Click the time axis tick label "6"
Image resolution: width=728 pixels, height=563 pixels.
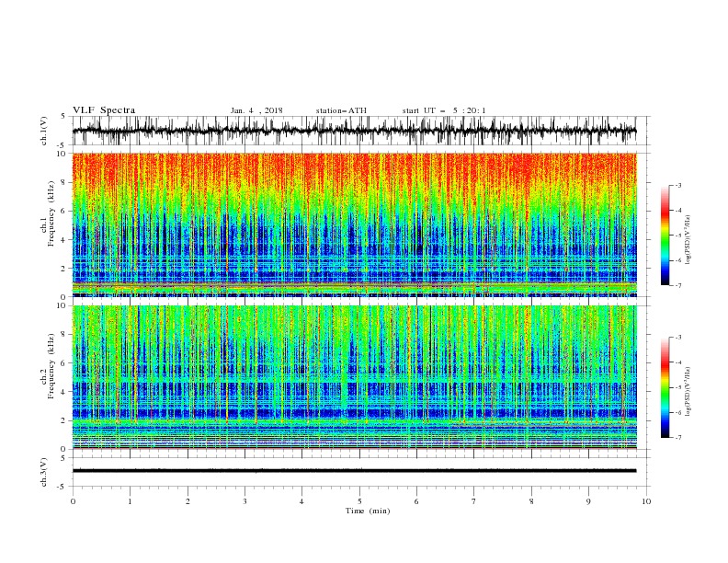(416, 501)
